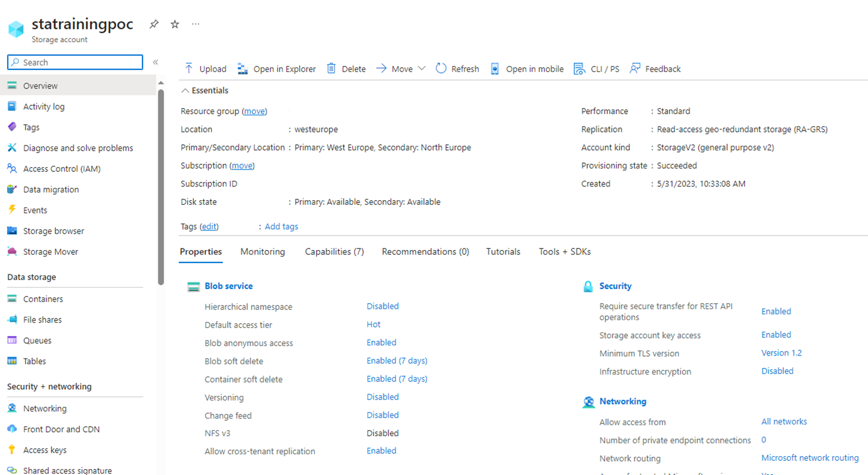Open the Access keys sidebar item
868x475 pixels.
pos(45,450)
